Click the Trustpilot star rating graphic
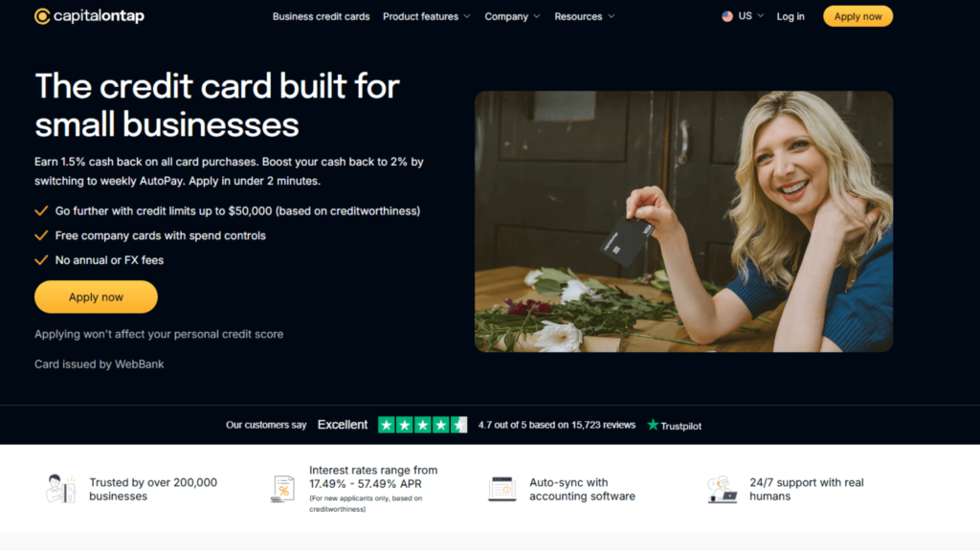This screenshot has height=551, width=980. (x=422, y=426)
